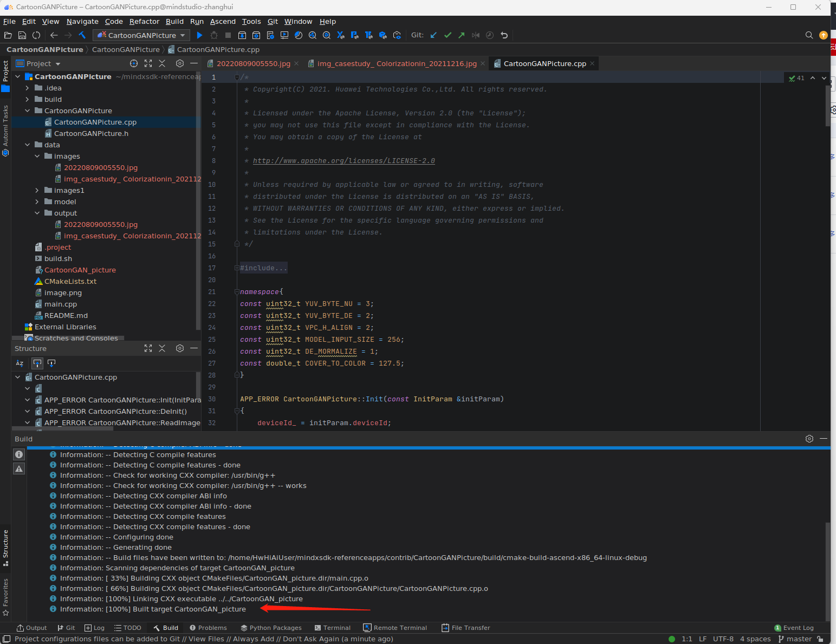Toggle Autoscroll from Source in Structure panel
The image size is (836, 644).
pos(51,363)
